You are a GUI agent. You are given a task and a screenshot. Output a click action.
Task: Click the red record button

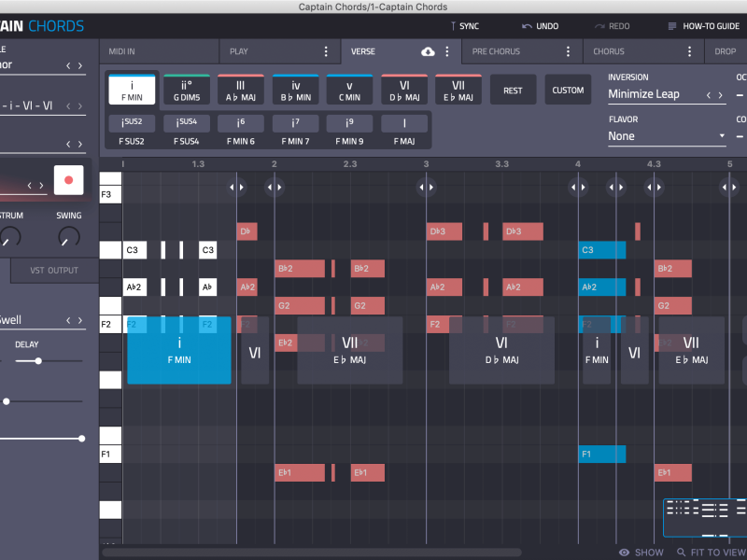[x=68, y=180]
